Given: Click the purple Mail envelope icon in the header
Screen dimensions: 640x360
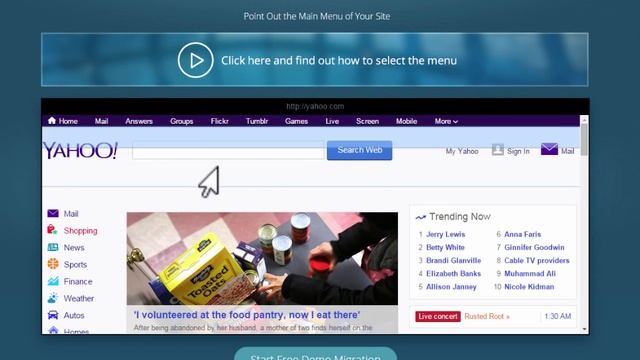Looking at the screenshot, I should [x=549, y=149].
